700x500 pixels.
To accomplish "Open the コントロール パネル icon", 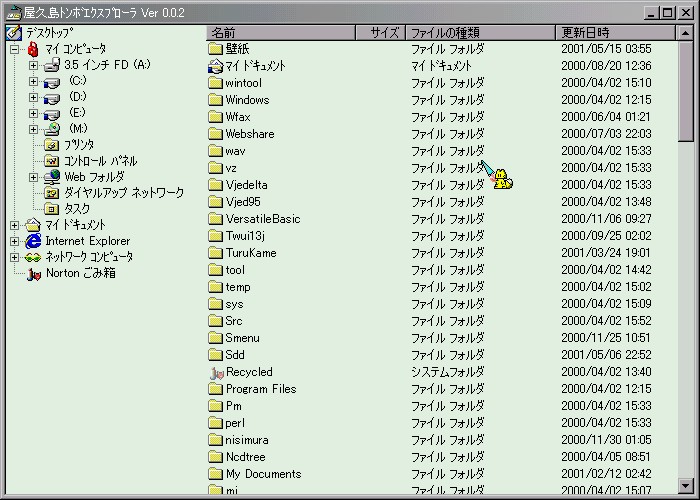I will [x=52, y=161].
